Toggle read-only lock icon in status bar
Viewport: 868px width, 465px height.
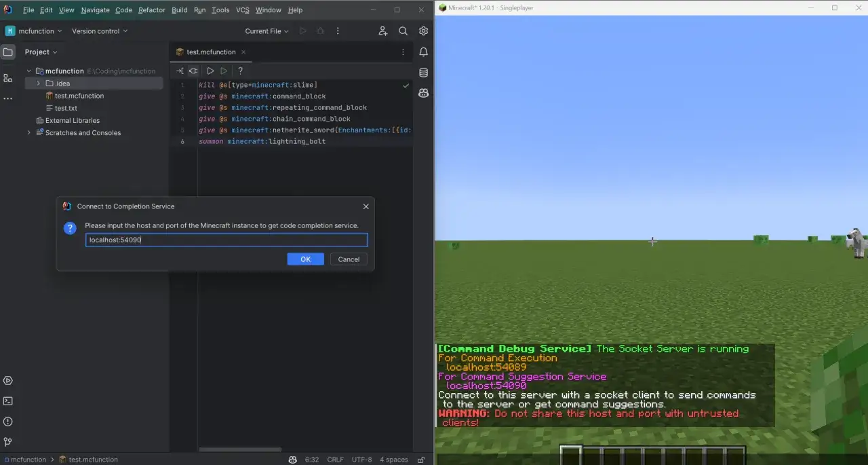[x=421, y=460]
